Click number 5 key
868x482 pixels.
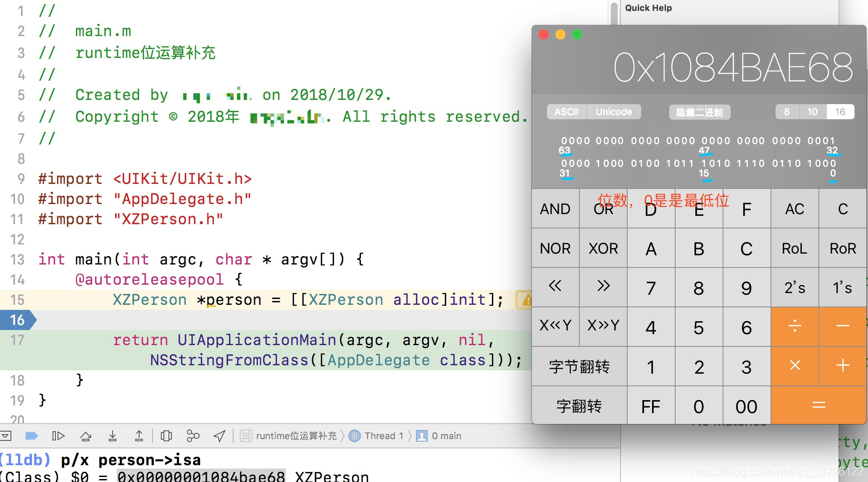(x=699, y=326)
